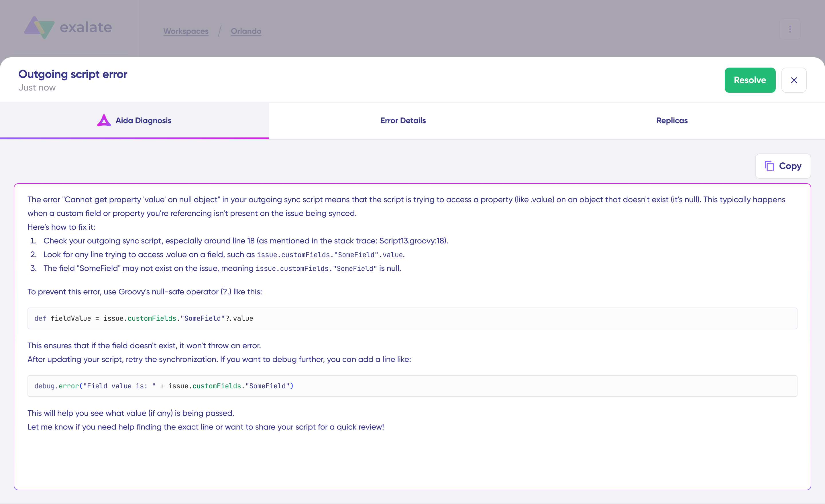825x504 pixels.
Task: Open the Replicas tab
Action: click(672, 121)
